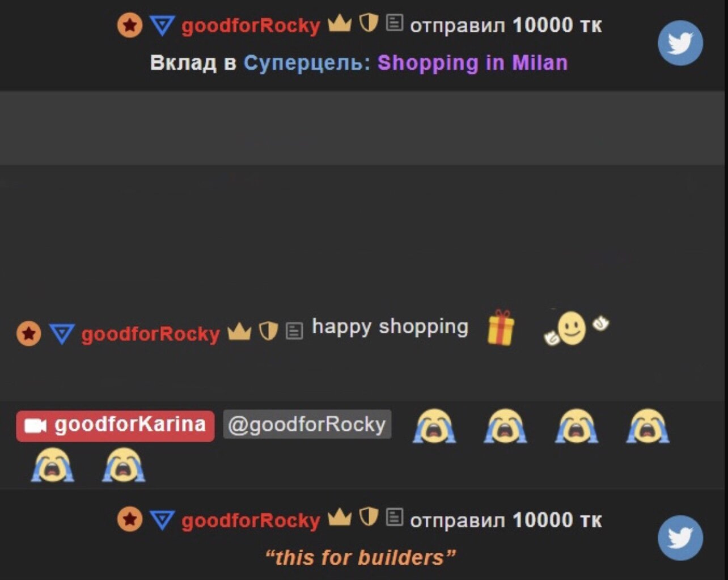The height and width of the screenshot is (580, 728).
Task: Click the @goodforRocky mention tag
Action: [307, 424]
